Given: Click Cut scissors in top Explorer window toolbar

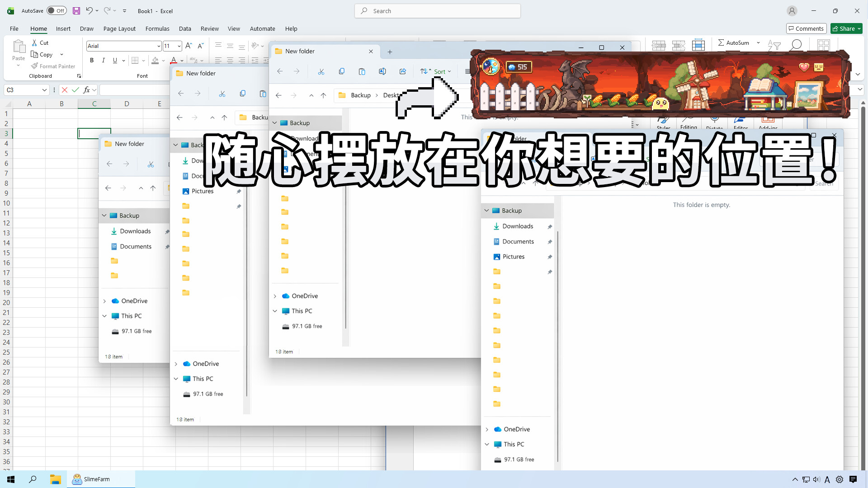Looking at the screenshot, I should (321, 71).
